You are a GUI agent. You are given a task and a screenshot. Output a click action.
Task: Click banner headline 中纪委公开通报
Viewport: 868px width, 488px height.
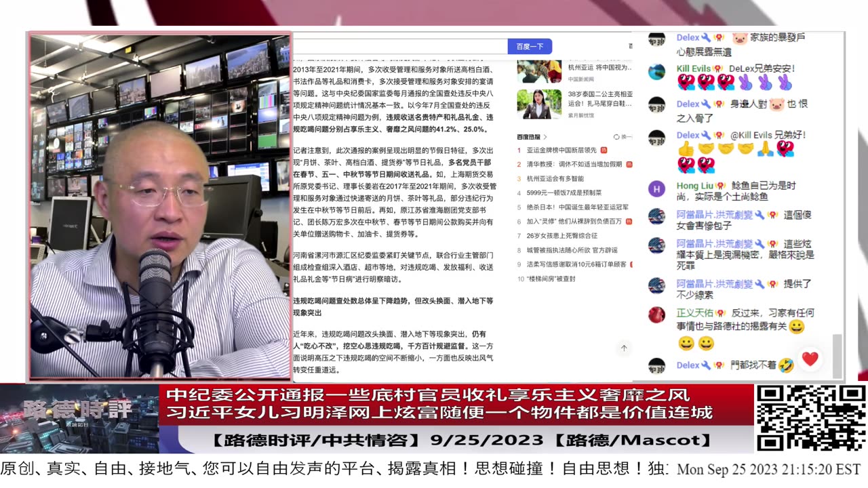pos(428,394)
